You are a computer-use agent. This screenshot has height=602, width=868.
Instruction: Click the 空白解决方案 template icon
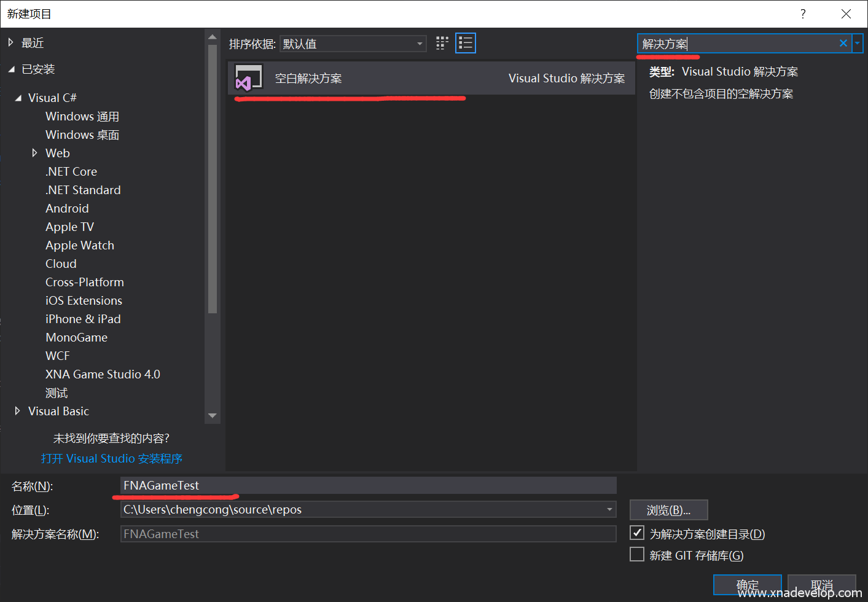[248, 78]
